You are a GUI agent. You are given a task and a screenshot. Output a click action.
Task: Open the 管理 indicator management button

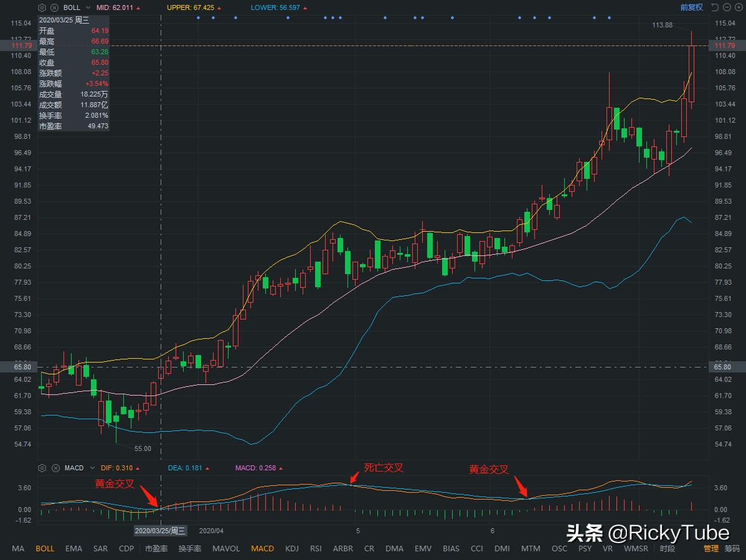pos(711,549)
